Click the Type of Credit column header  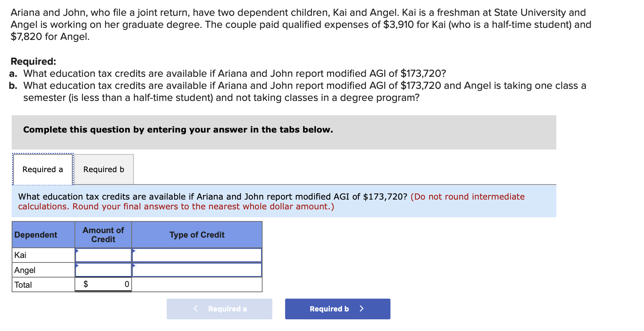pos(197,235)
